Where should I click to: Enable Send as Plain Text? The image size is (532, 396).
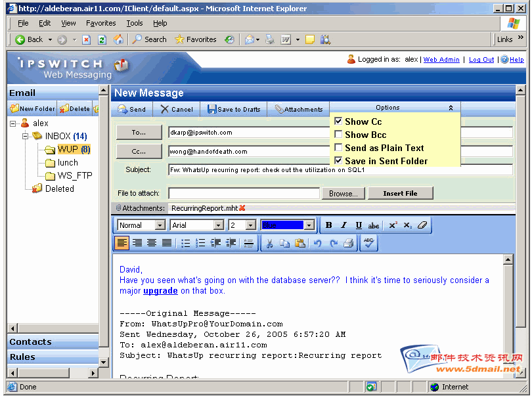tap(338, 148)
